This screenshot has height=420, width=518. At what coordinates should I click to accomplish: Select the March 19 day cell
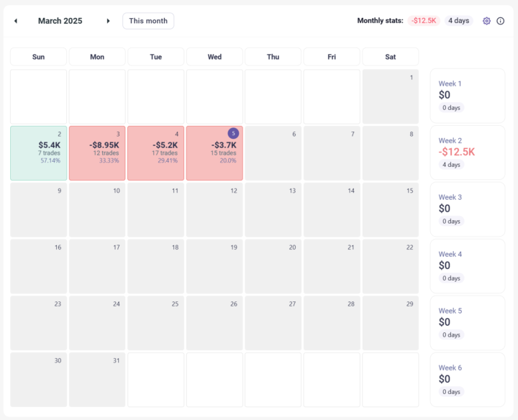pos(214,266)
